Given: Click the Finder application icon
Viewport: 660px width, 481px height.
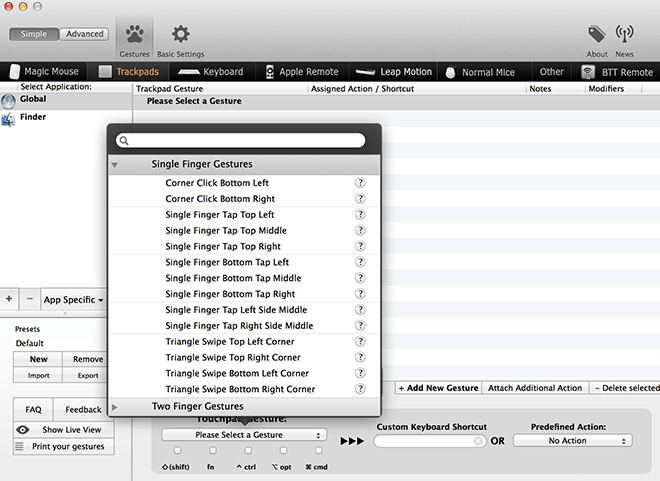Looking at the screenshot, I should [x=8, y=120].
